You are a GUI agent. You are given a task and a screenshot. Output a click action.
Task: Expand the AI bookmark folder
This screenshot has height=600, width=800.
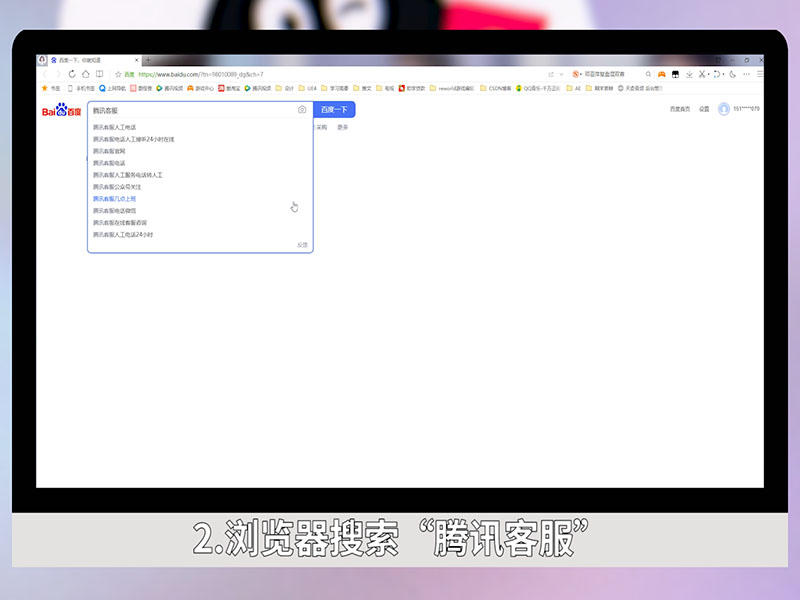[573, 88]
